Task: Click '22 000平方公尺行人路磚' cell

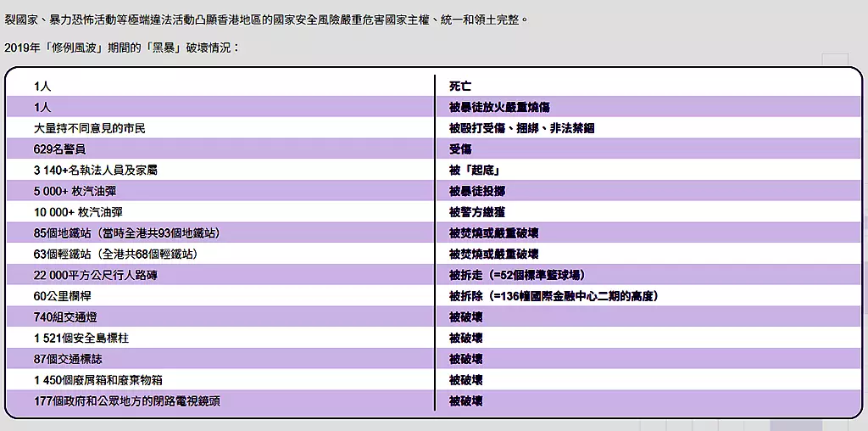Action: point(100,275)
